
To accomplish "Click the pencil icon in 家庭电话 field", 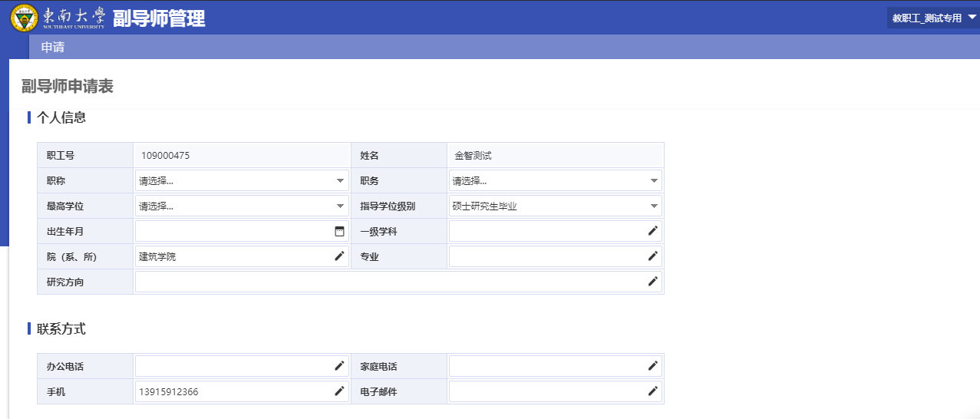I will (x=653, y=366).
